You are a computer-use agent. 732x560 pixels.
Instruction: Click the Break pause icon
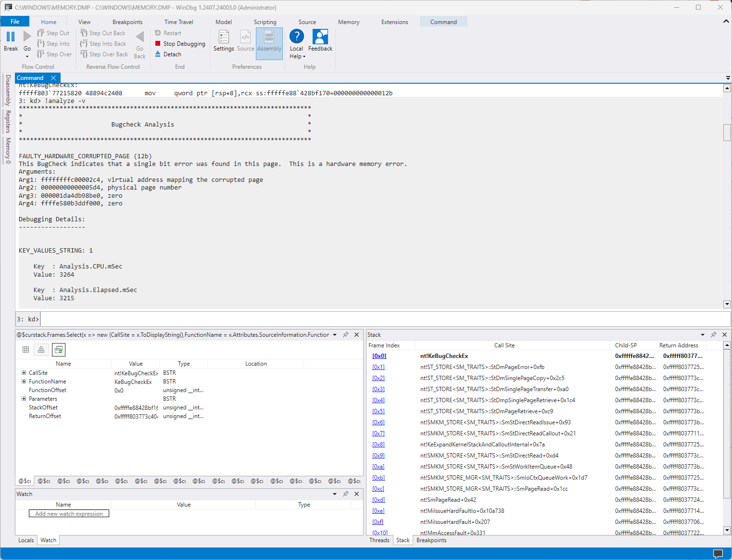[11, 37]
